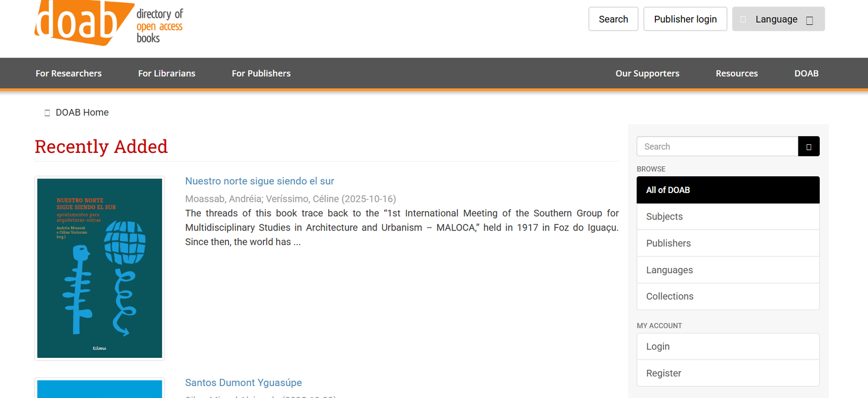The height and width of the screenshot is (398, 868).
Task: Browse by Subjects
Action: point(727,216)
